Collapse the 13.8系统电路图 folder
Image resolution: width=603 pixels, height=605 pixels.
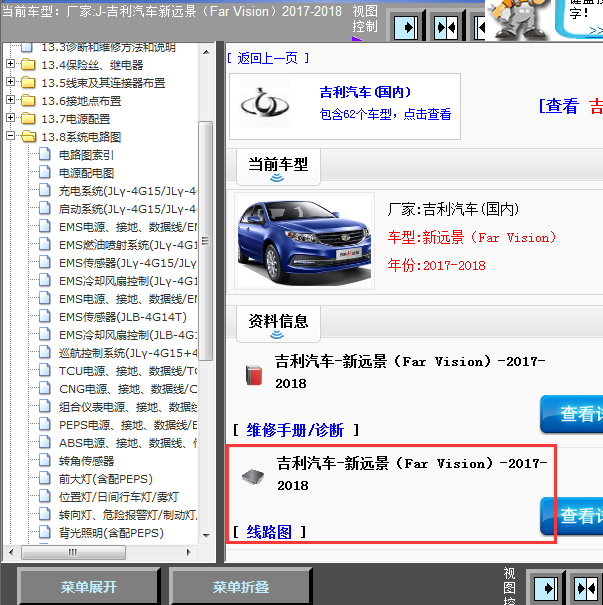click(x=10, y=136)
